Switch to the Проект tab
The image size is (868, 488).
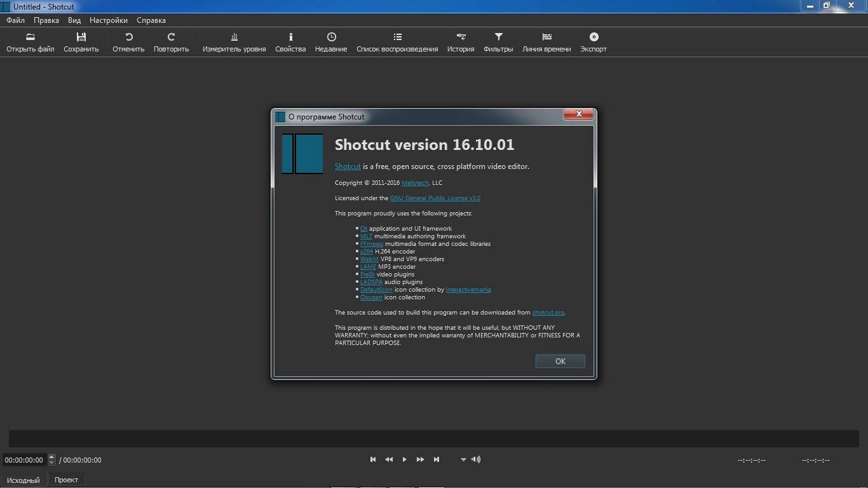pyautogui.click(x=66, y=480)
